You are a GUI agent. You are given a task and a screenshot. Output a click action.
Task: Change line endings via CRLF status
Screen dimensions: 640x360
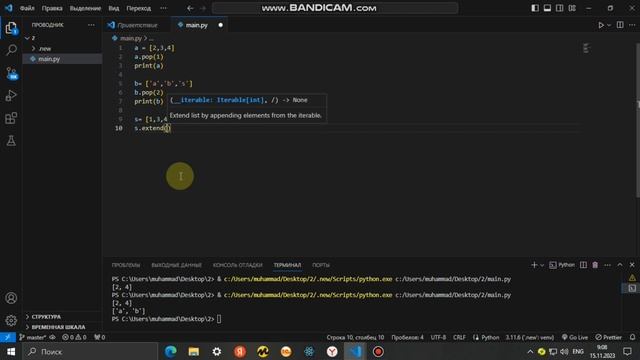point(459,338)
